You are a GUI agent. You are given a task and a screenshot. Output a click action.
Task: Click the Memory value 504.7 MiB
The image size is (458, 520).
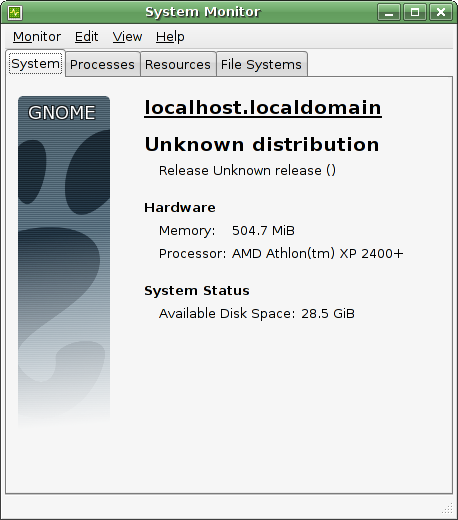click(x=263, y=231)
